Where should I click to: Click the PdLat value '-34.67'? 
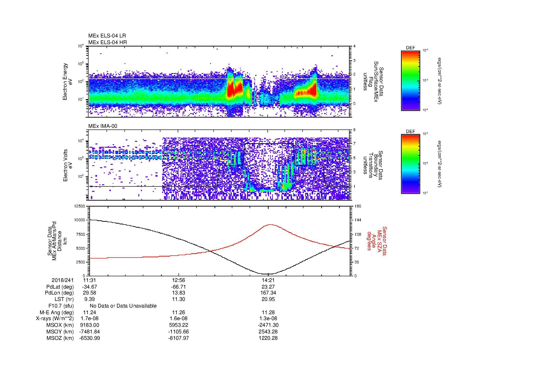89,287
